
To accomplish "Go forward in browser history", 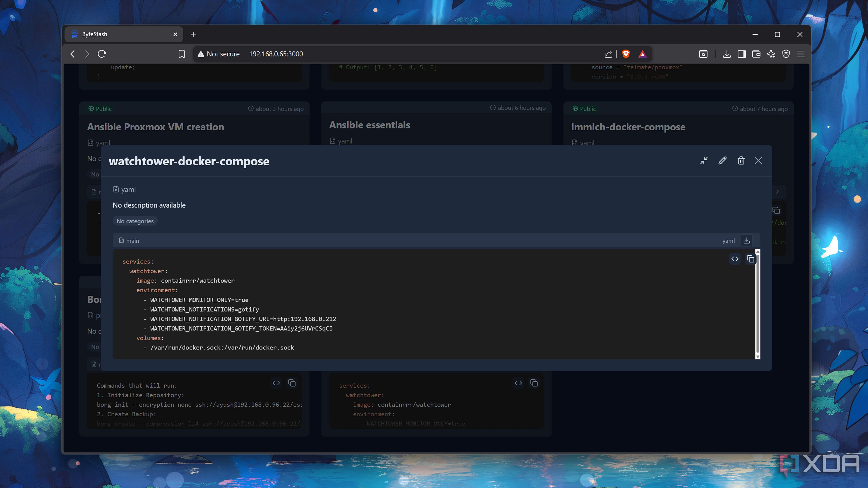I will [87, 54].
